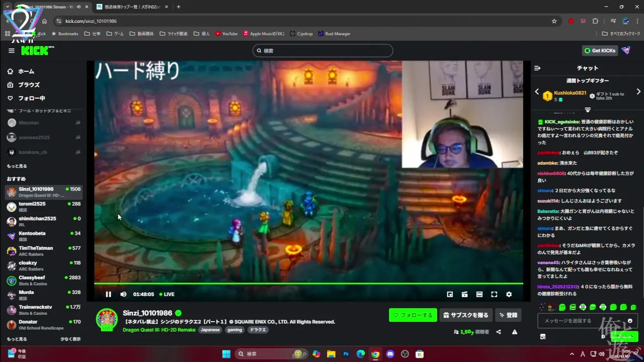This screenshot has height=362, width=644.
Task: Mute the stream volume speaker icon
Action: pos(123,294)
